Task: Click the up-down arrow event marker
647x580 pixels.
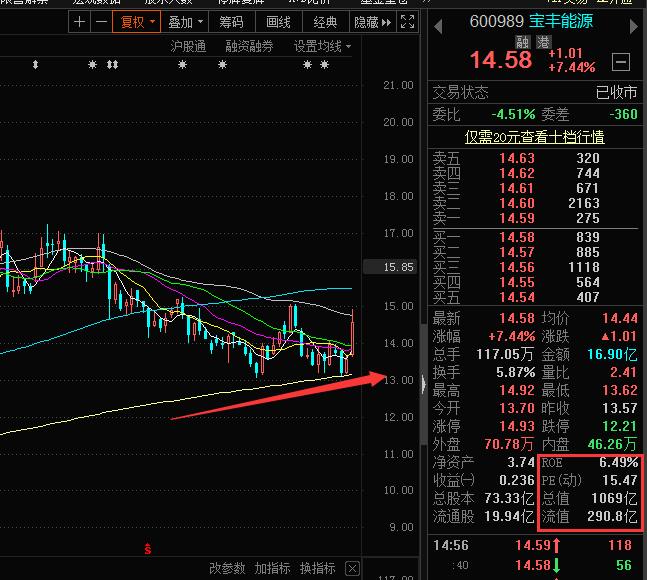Action: click(x=35, y=65)
